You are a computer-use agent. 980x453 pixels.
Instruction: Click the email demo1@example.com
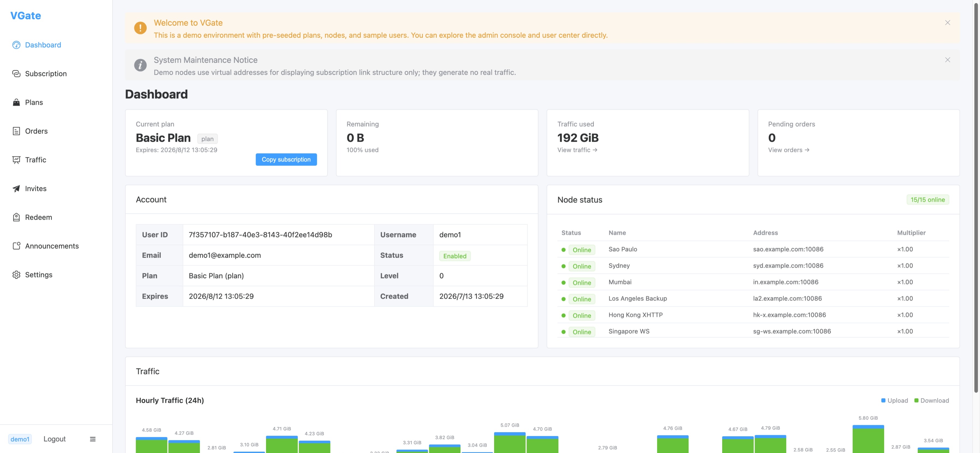(x=225, y=255)
